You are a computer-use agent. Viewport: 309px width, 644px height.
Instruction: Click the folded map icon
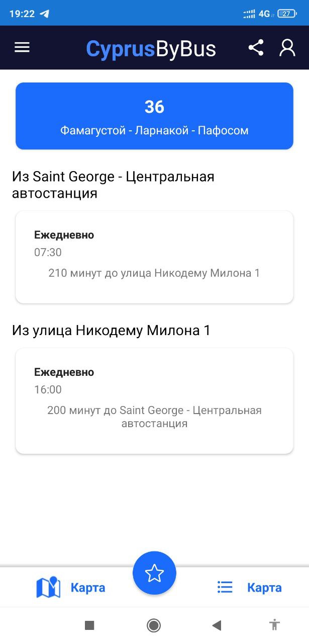(x=48, y=587)
